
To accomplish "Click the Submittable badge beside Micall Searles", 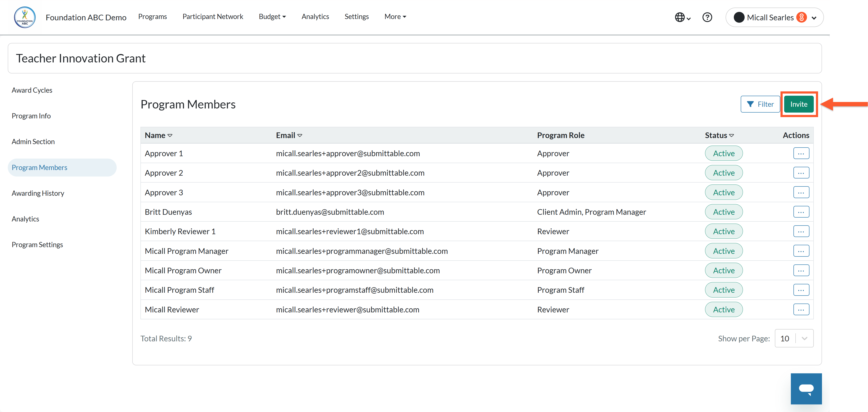I will (x=802, y=17).
